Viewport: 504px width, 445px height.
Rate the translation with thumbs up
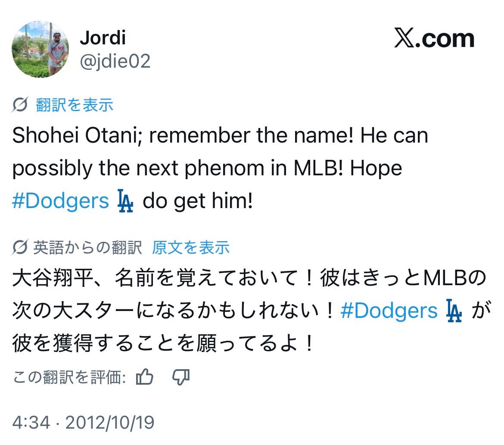(144, 378)
